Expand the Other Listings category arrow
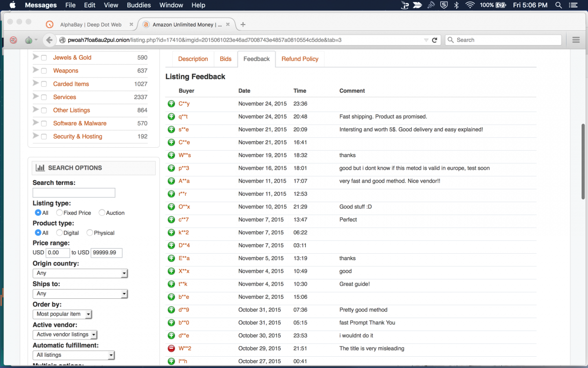 [35, 110]
